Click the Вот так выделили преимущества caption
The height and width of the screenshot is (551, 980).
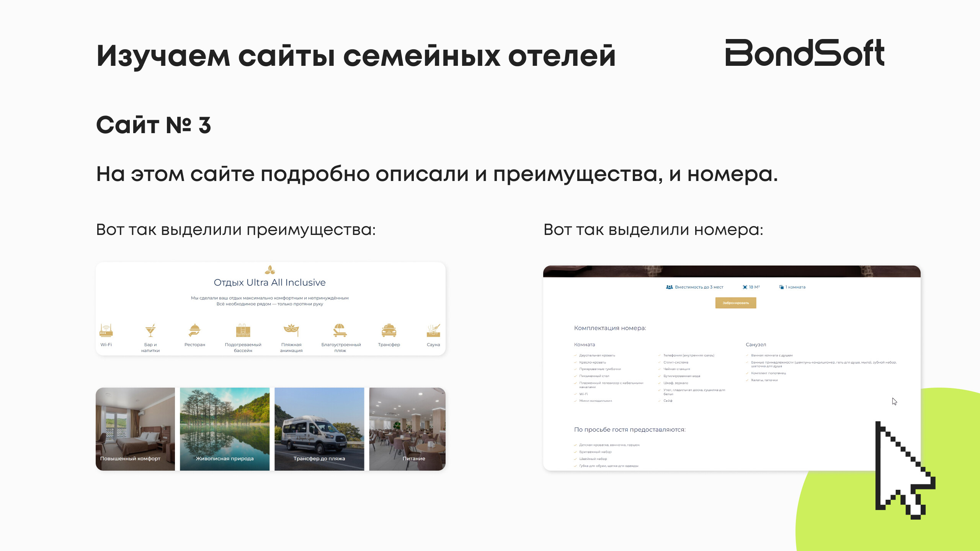(236, 230)
